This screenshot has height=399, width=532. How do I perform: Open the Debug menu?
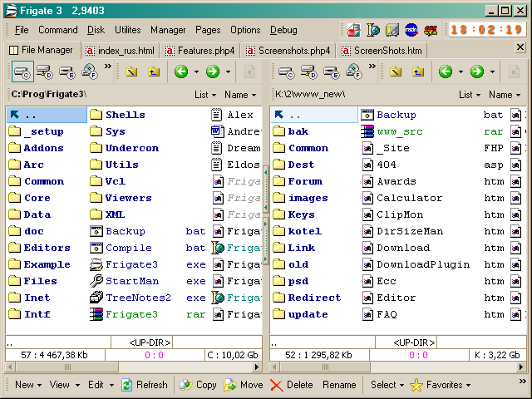point(283,30)
